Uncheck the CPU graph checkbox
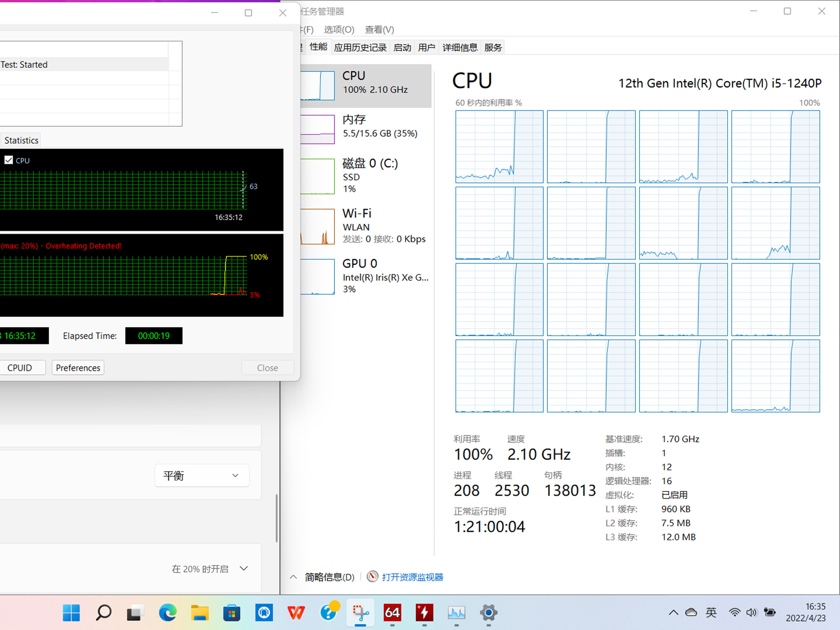This screenshot has height=630, width=840. tap(9, 160)
